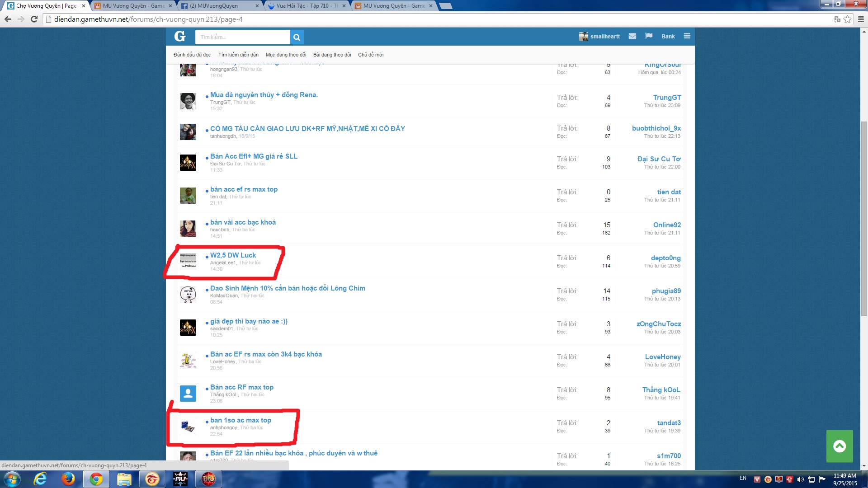This screenshot has height=488, width=868.
Task: Go back using browser back arrow
Action: 8,19
